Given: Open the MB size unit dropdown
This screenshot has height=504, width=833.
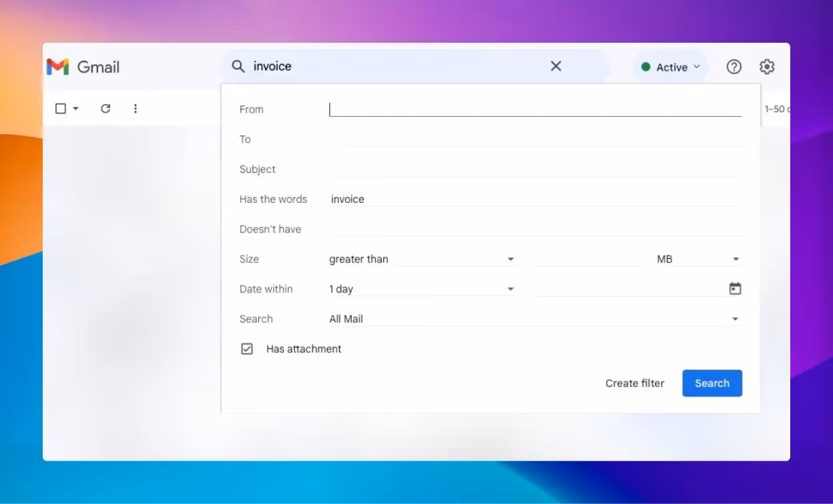Looking at the screenshot, I should [699, 259].
